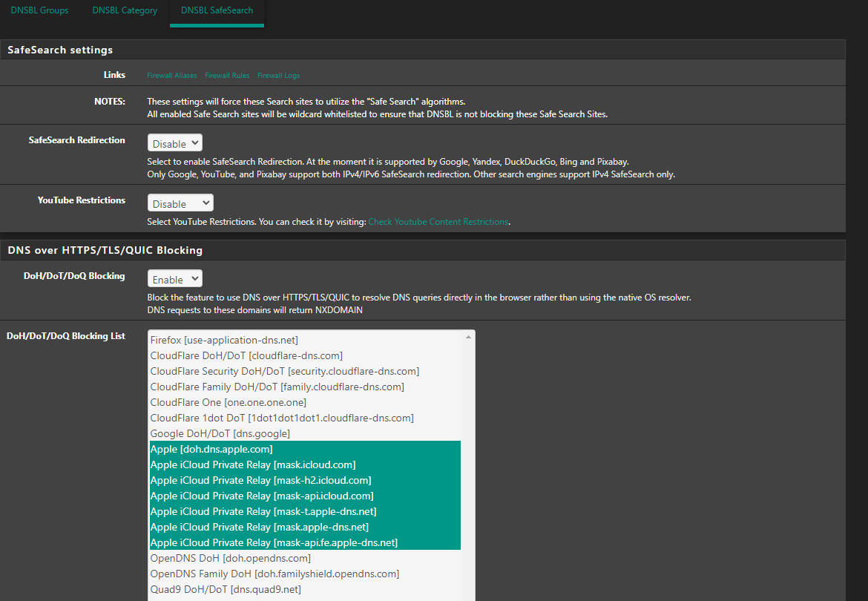Open the YouTube Restrictions dropdown
The image size is (868, 601).
(180, 203)
